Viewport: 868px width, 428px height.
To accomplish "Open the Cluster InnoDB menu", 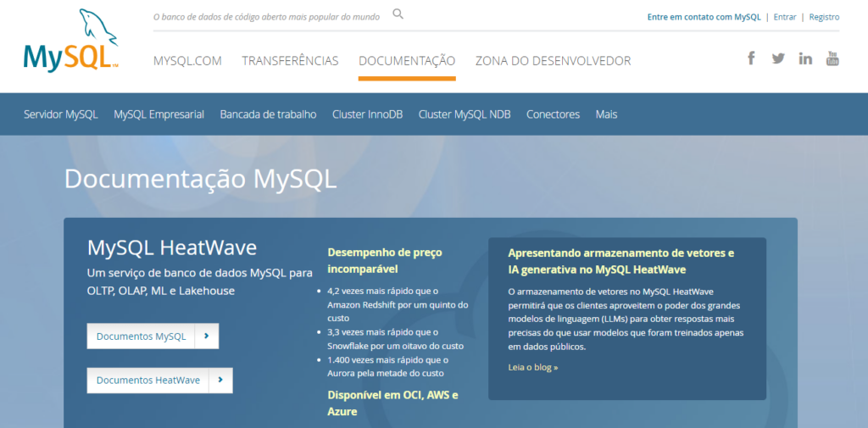I will point(367,114).
